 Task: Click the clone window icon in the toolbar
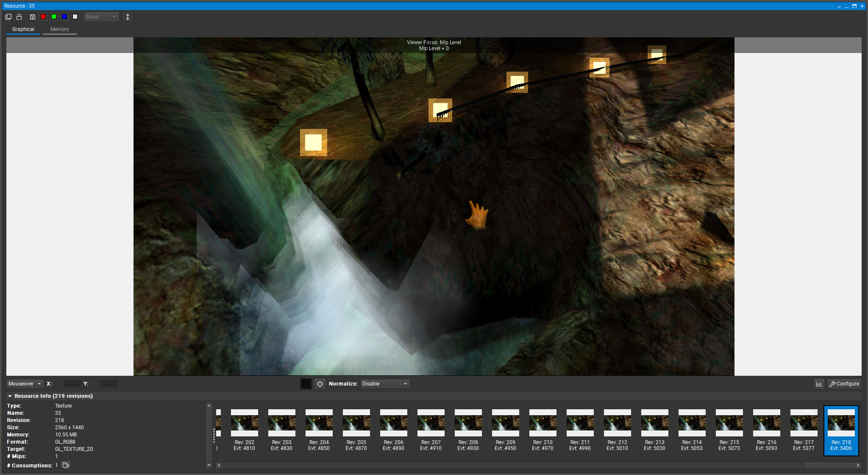click(x=8, y=17)
